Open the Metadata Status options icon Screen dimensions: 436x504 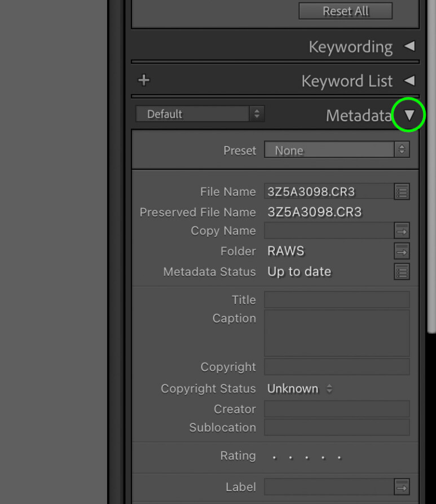click(402, 272)
